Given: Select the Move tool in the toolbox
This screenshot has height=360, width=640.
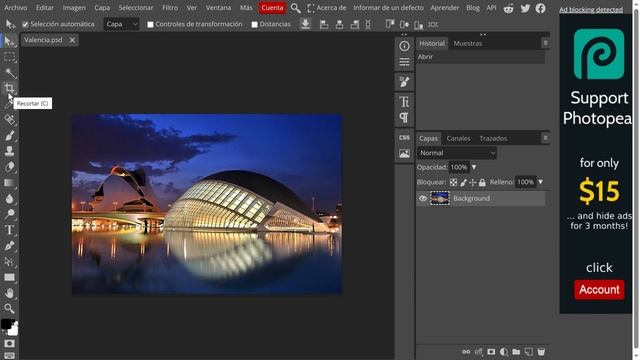Looking at the screenshot, I should pos(9,41).
